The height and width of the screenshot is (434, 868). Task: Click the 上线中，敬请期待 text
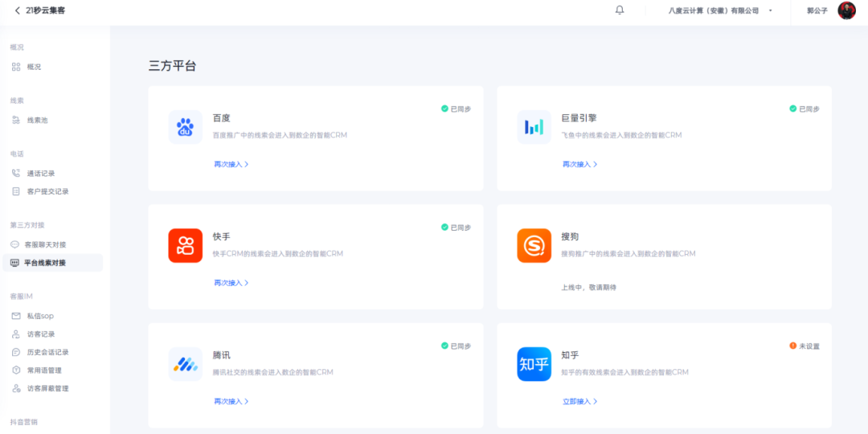589,288
